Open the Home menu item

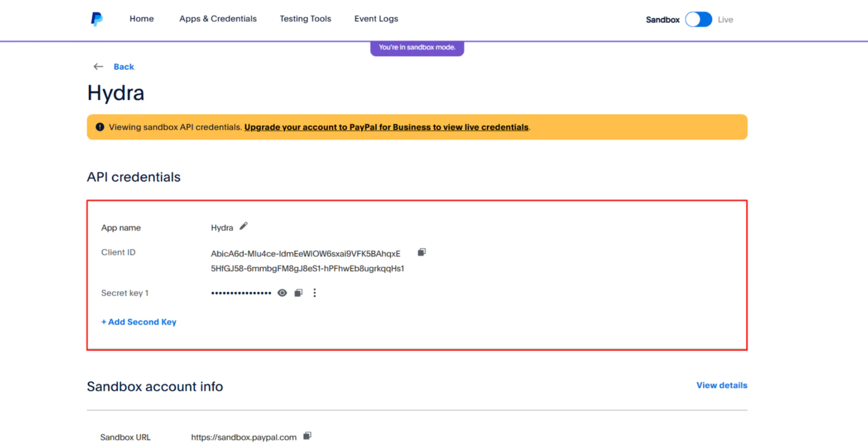142,18
